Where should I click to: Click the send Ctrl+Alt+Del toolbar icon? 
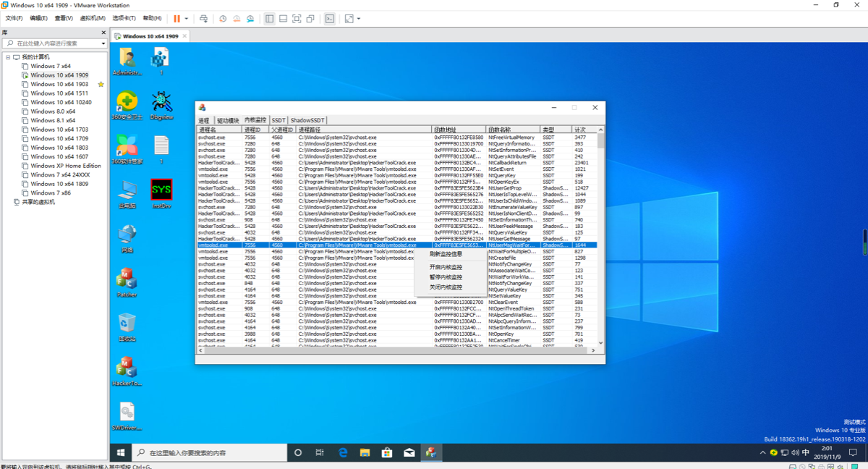coord(203,18)
